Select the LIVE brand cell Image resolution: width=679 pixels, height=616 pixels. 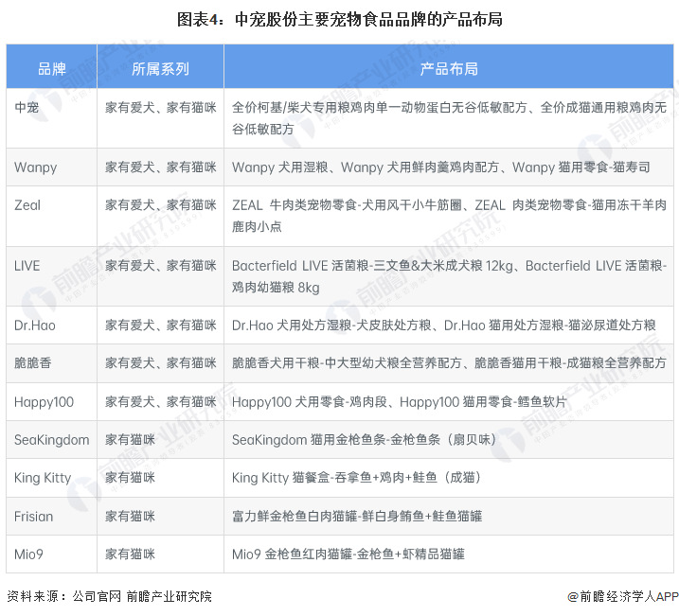pyautogui.click(x=51, y=276)
